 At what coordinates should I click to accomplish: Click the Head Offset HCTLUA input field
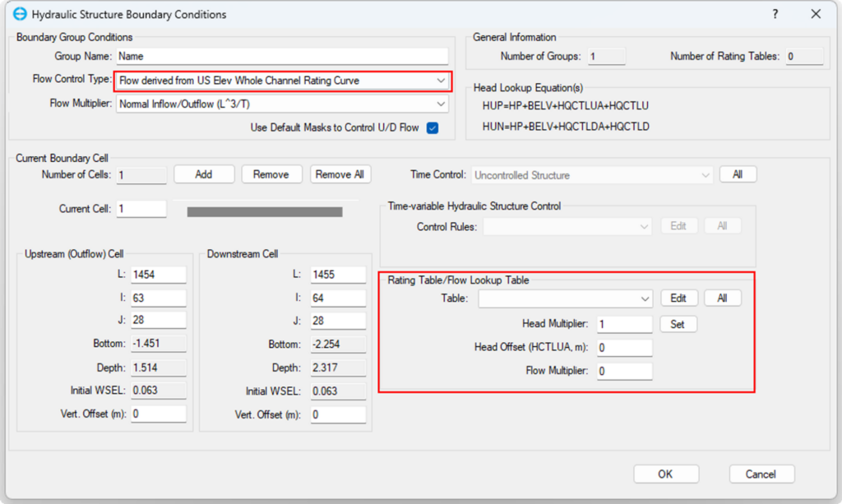(625, 348)
